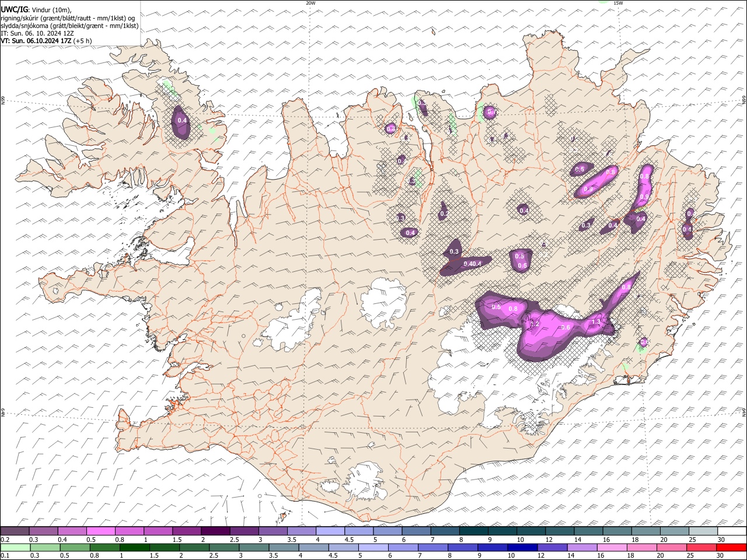Select the 10 teal swatch in snow legend
Screen dimensions: 747x560
pyautogui.click(x=531, y=531)
